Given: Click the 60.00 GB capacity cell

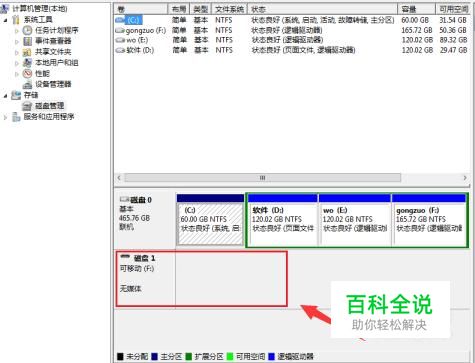Looking at the screenshot, I should coord(415,20).
